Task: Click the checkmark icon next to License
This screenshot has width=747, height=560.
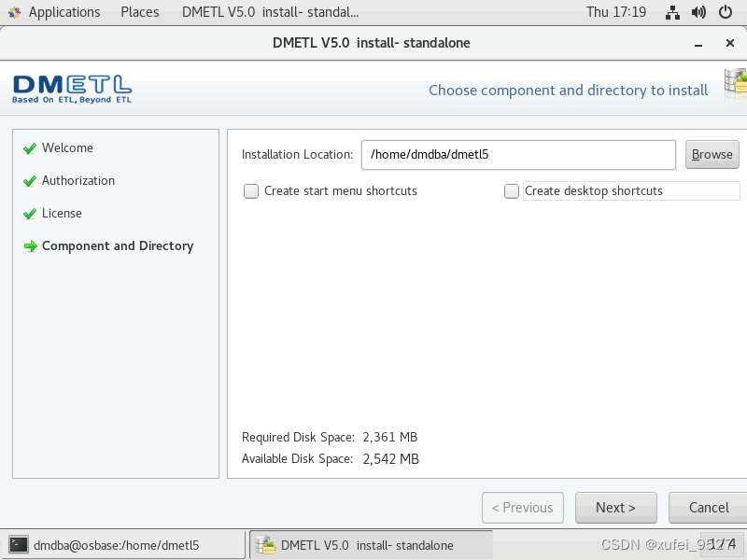Action: click(x=30, y=213)
